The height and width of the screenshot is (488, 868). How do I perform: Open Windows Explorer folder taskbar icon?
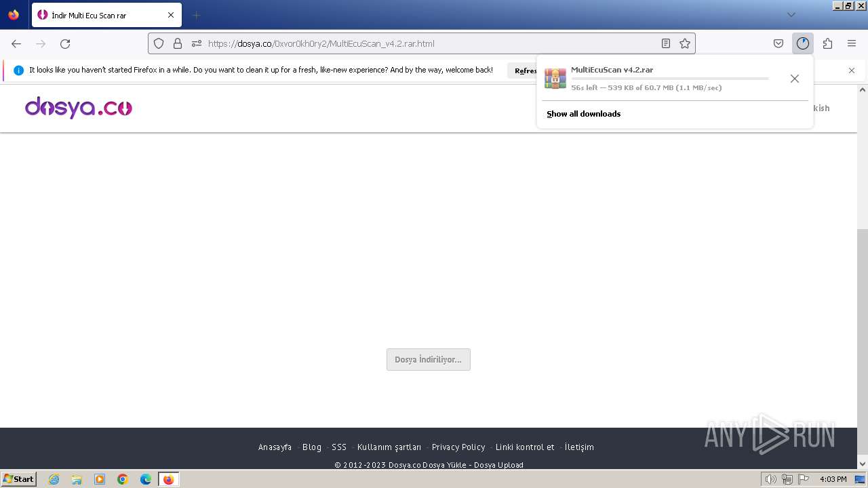[x=77, y=479]
